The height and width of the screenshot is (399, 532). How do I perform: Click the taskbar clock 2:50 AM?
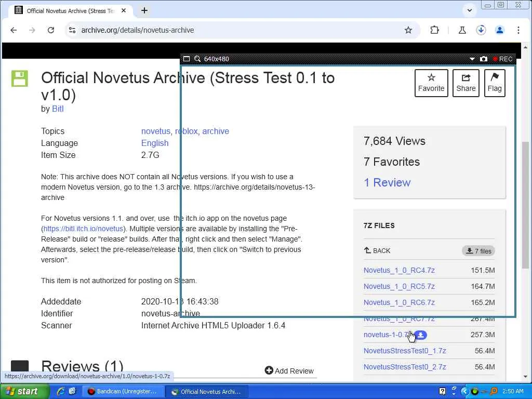(x=513, y=392)
